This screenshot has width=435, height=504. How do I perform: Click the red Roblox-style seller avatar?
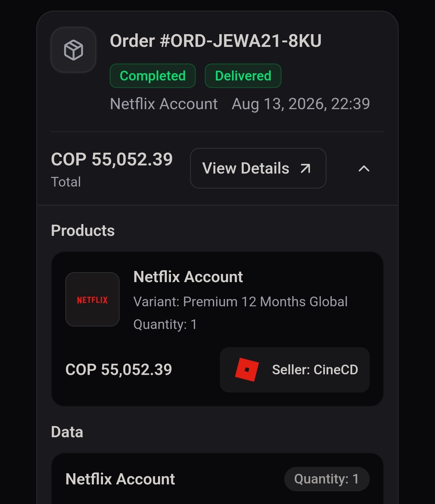247,369
